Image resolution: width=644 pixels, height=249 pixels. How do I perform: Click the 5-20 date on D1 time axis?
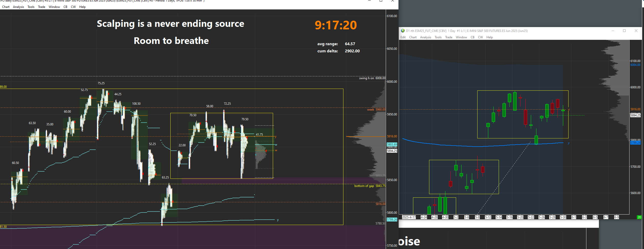click(x=520, y=217)
